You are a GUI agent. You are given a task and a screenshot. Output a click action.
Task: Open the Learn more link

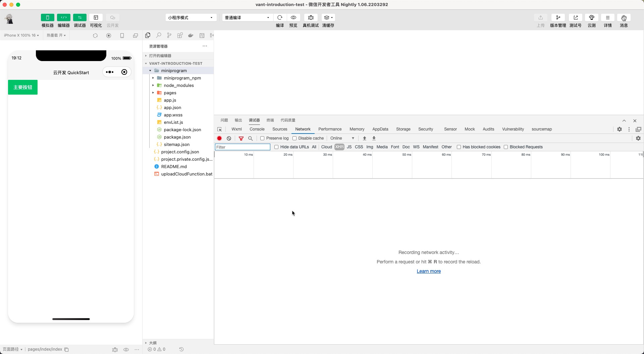coord(429,271)
